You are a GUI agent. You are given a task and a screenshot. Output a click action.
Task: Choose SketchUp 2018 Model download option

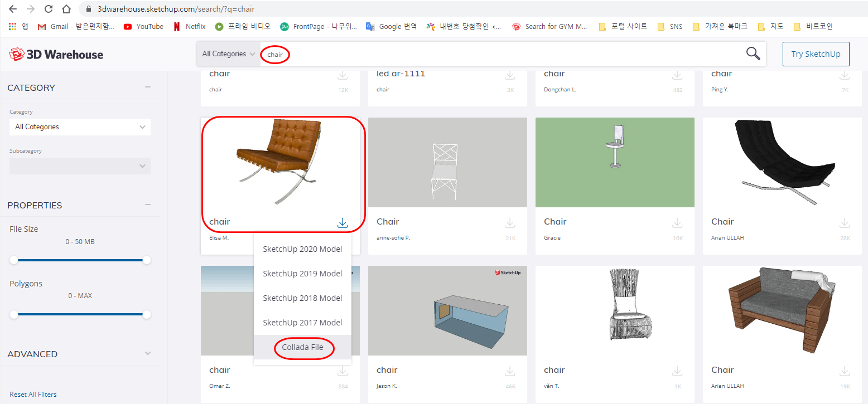302,298
